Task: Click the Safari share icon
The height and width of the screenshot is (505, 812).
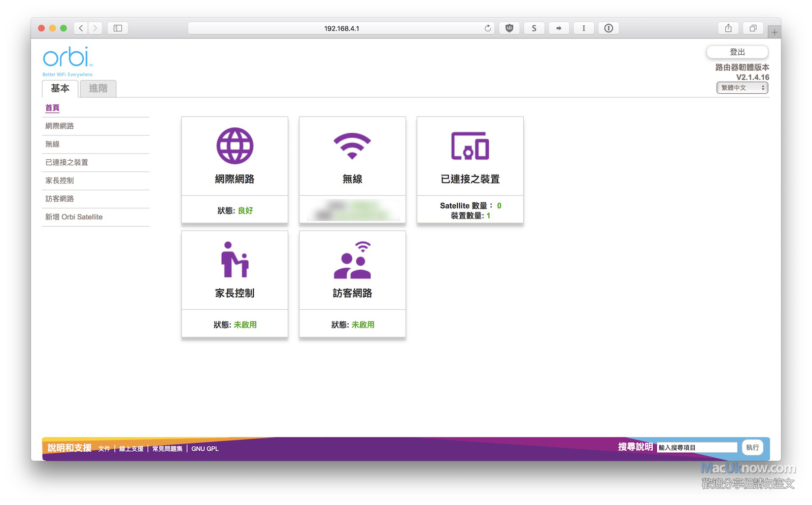Action: point(728,28)
